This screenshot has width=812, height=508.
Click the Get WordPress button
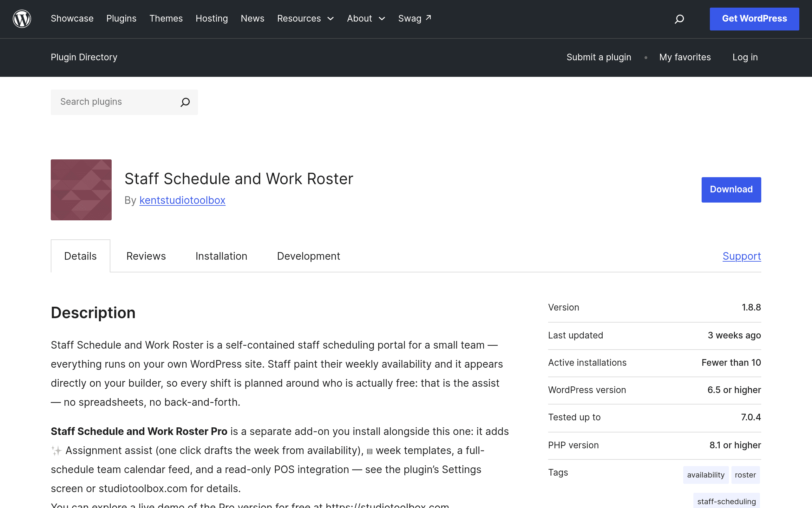point(754,19)
